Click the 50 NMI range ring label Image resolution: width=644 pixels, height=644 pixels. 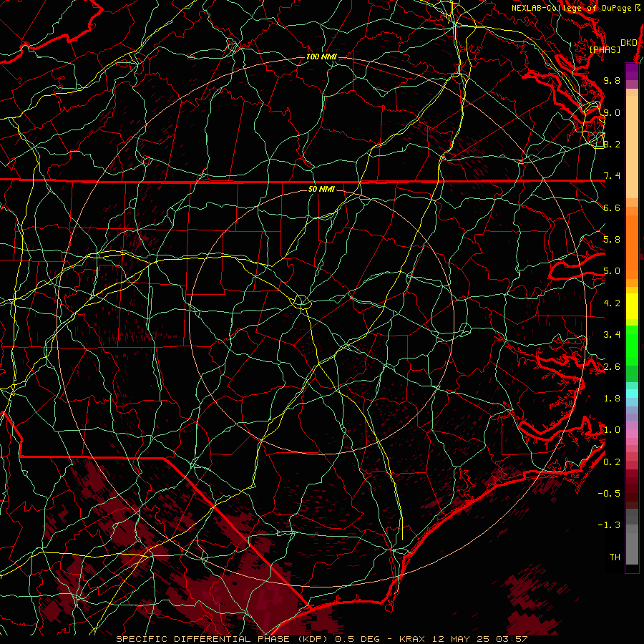click(321, 189)
